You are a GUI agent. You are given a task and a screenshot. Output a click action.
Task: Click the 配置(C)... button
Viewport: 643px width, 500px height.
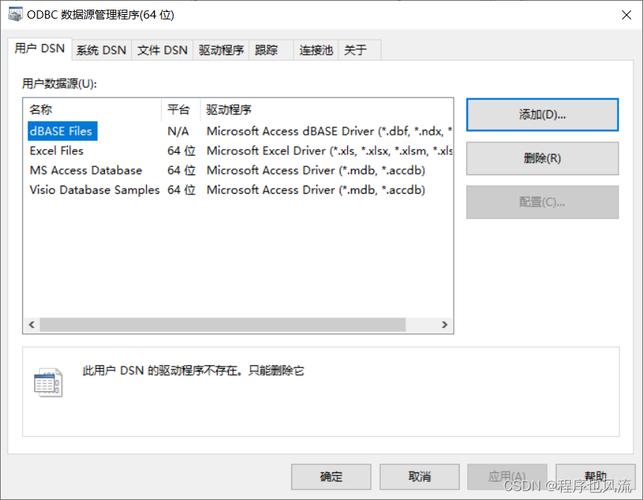[542, 202]
